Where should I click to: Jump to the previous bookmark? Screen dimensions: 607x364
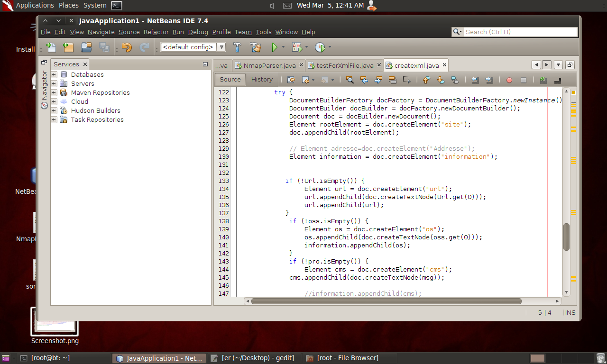coord(426,80)
